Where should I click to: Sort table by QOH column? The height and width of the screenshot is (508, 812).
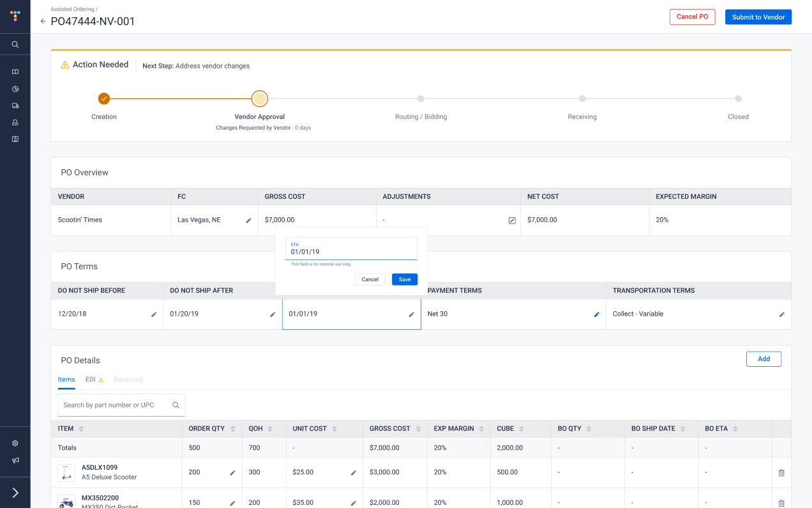[x=270, y=429]
